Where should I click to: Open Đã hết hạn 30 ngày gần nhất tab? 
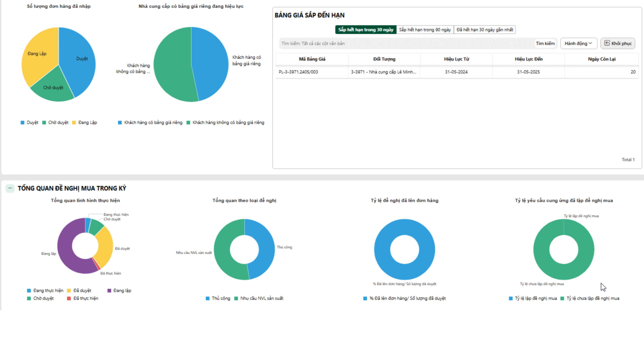point(485,30)
